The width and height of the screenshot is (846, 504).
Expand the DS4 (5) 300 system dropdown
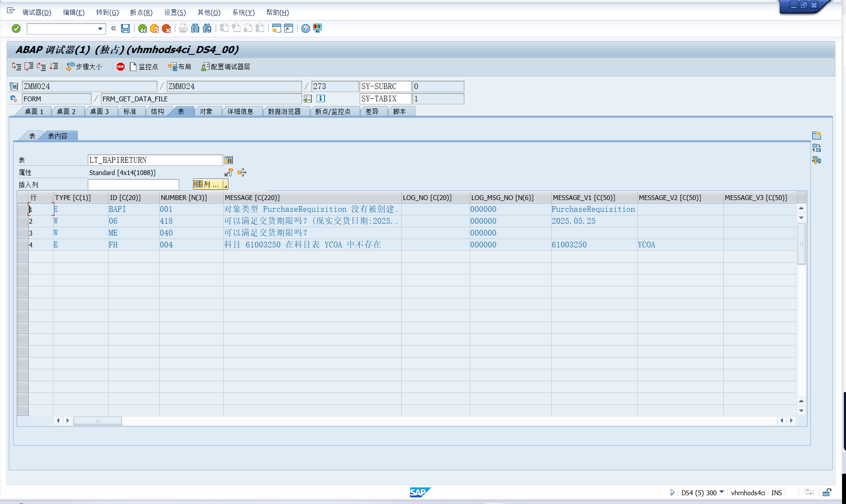(721, 493)
